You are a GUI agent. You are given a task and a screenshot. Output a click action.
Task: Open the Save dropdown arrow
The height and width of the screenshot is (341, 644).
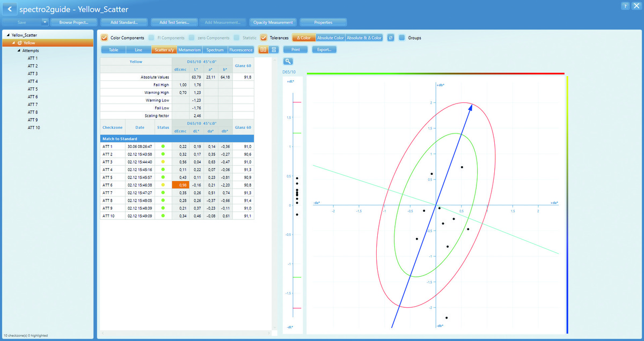click(45, 23)
